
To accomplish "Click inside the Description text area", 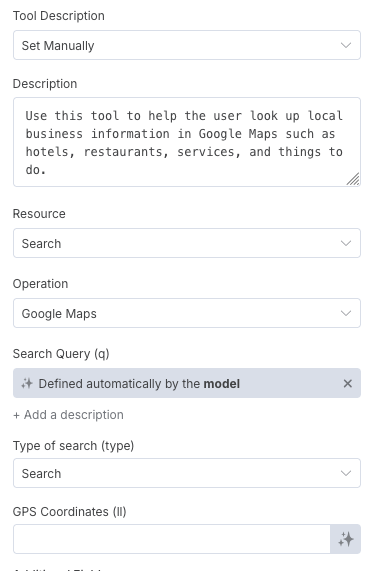I will point(187,142).
